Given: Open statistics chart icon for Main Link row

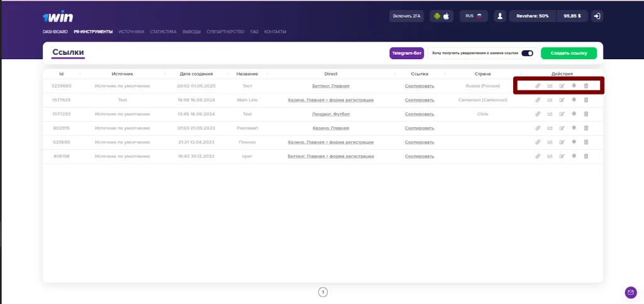Looking at the screenshot, I should pyautogui.click(x=550, y=100).
